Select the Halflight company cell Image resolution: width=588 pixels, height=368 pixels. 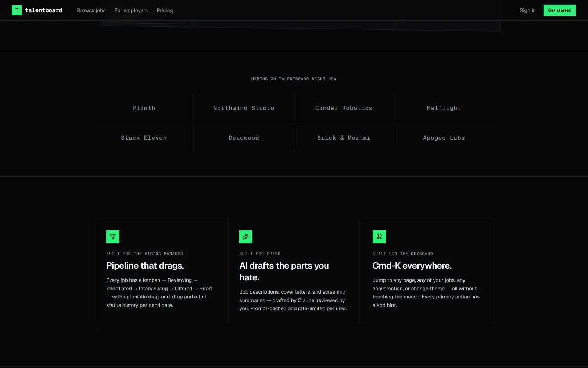[x=444, y=108]
